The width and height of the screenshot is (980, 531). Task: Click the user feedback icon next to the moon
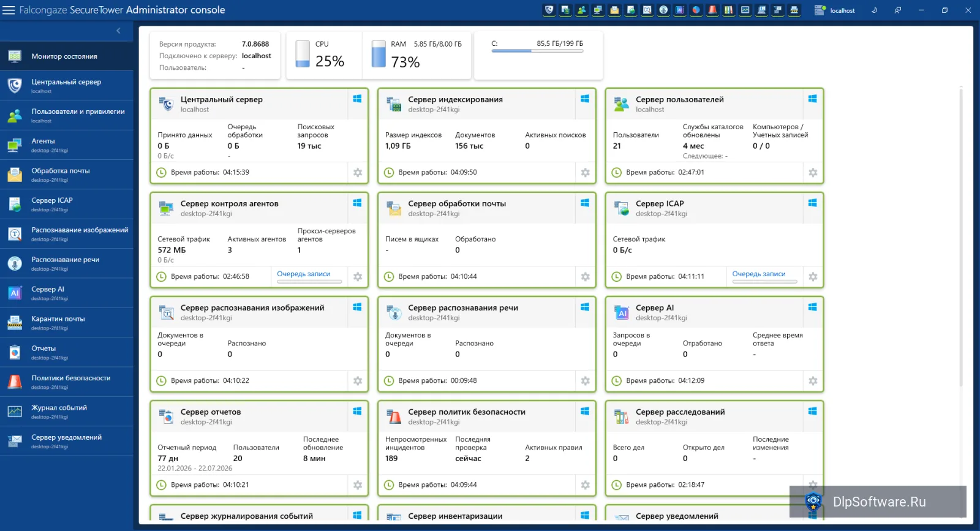(898, 10)
